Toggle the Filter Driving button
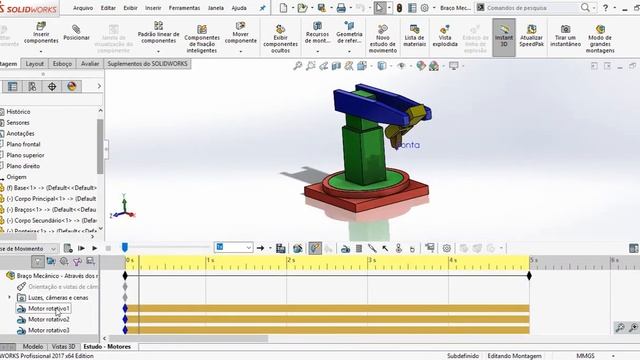The width and height of the screenshot is (640, 360). 64,261
